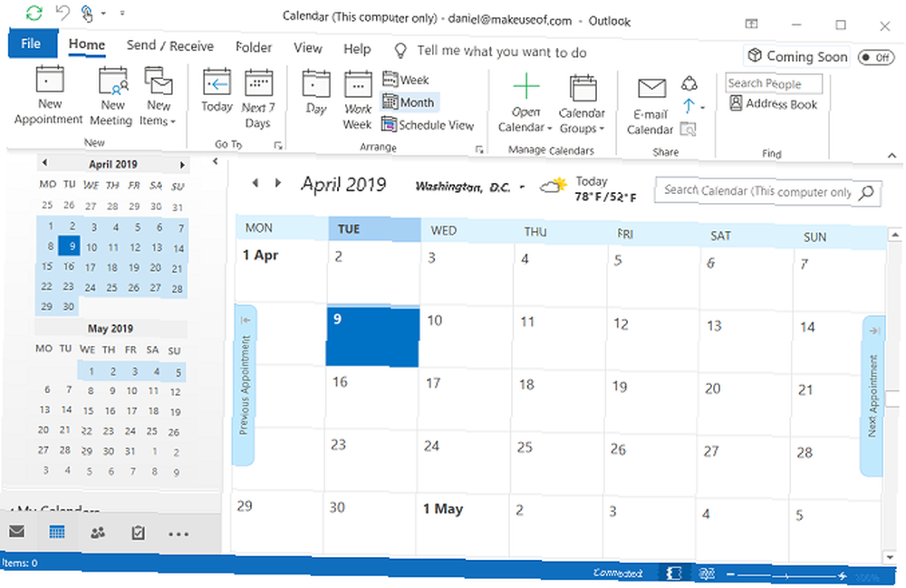Viewport: 906px width, 588px height.
Task: Collapse the folder pane with the arrow
Action: [x=216, y=161]
